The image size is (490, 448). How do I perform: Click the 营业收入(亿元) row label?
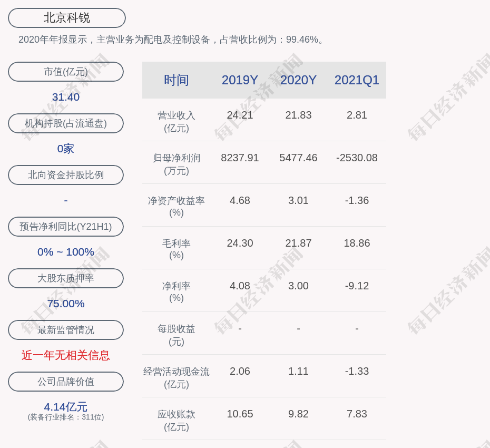click(x=177, y=122)
